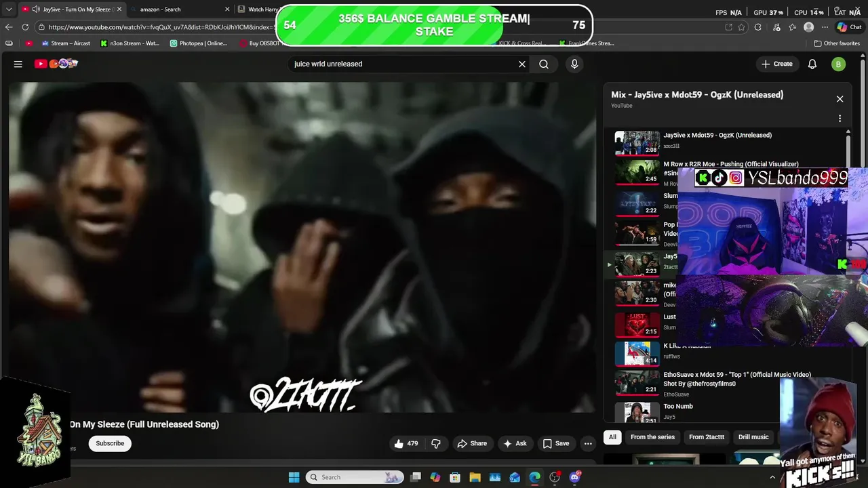This screenshot has width=868, height=488.
Task: Open the browser profile avatar
Action: click(x=808, y=27)
